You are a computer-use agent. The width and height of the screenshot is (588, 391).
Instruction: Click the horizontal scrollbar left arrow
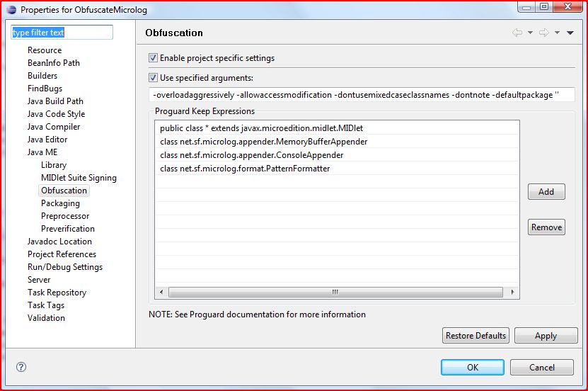[161, 292]
